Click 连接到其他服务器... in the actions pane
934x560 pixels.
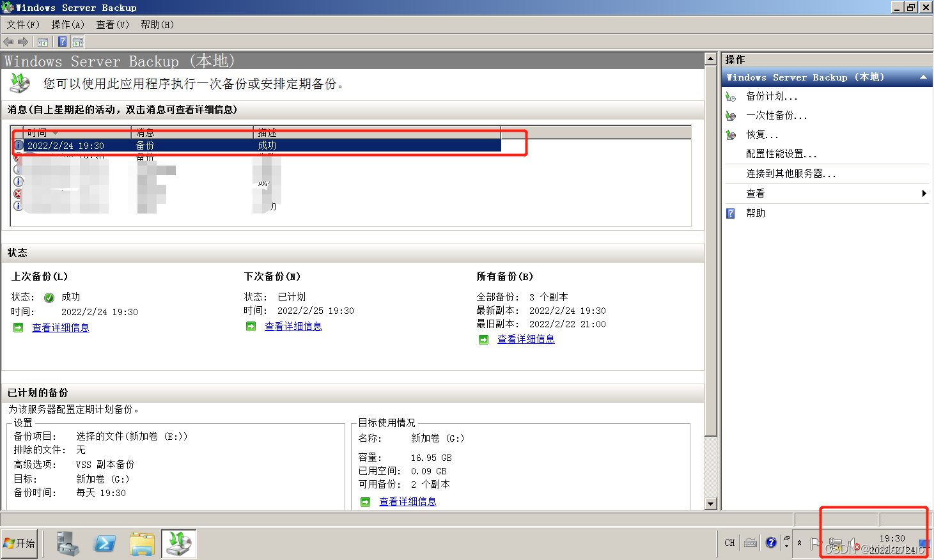(x=791, y=174)
